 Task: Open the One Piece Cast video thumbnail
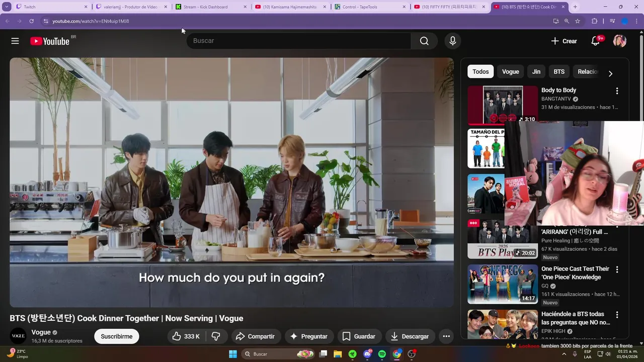click(x=503, y=284)
